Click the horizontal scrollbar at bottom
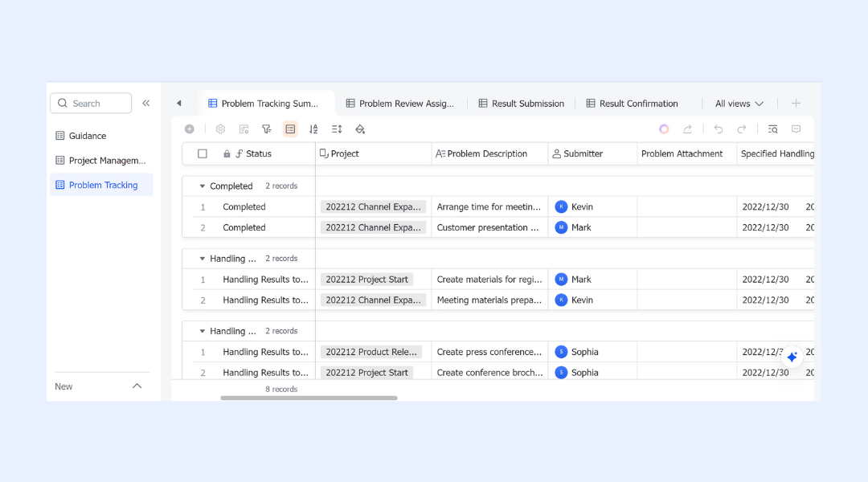 point(309,398)
